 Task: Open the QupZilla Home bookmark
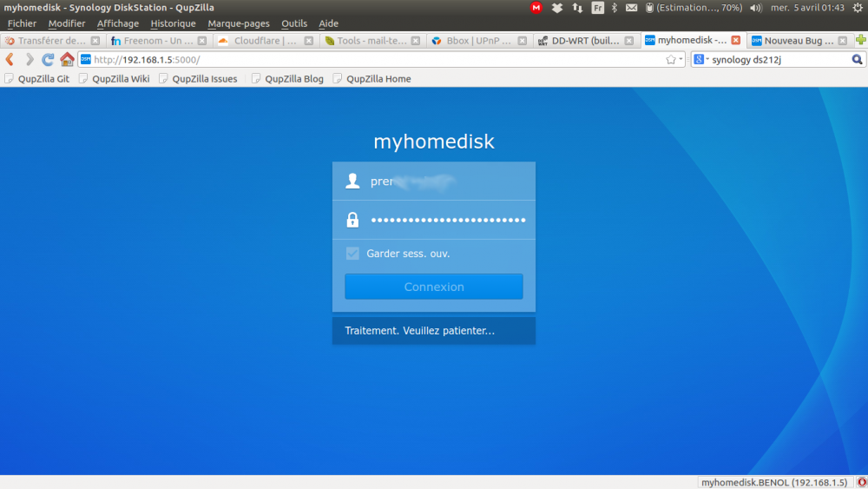pyautogui.click(x=372, y=79)
